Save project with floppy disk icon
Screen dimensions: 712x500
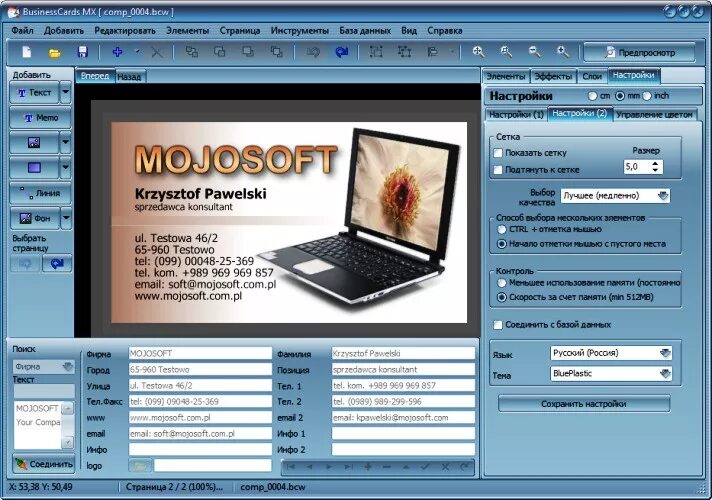(83, 52)
